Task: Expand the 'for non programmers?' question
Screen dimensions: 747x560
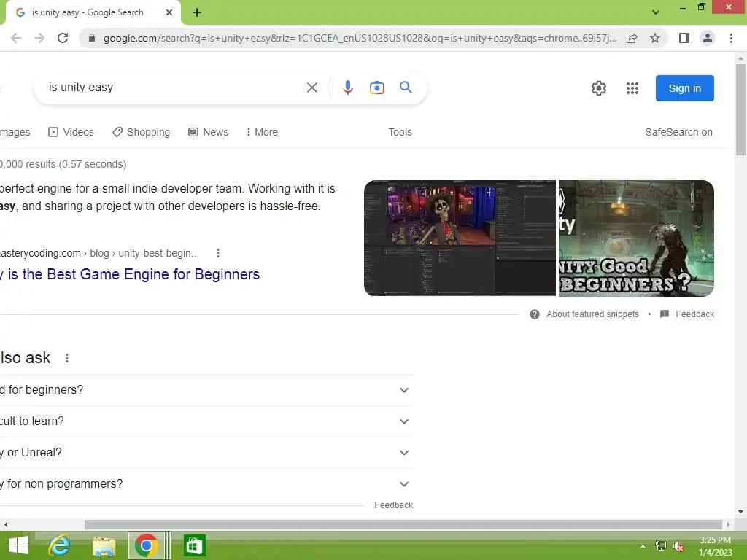Action: click(206, 484)
